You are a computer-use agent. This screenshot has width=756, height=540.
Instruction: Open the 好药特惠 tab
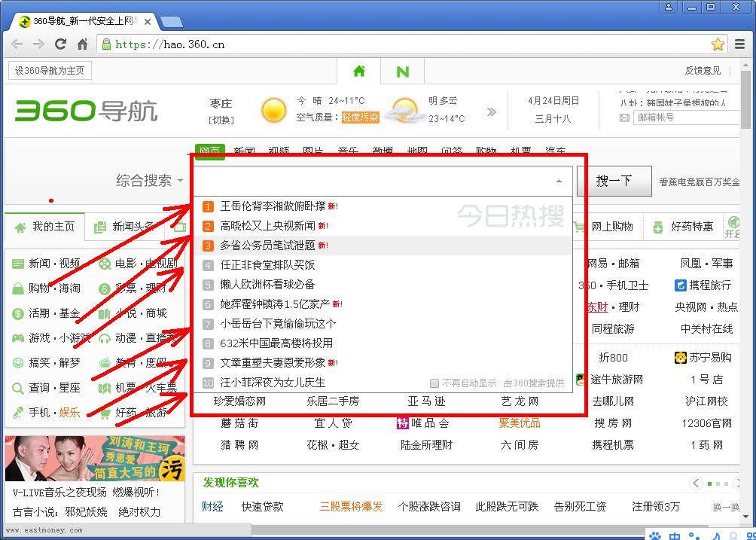pos(684,227)
